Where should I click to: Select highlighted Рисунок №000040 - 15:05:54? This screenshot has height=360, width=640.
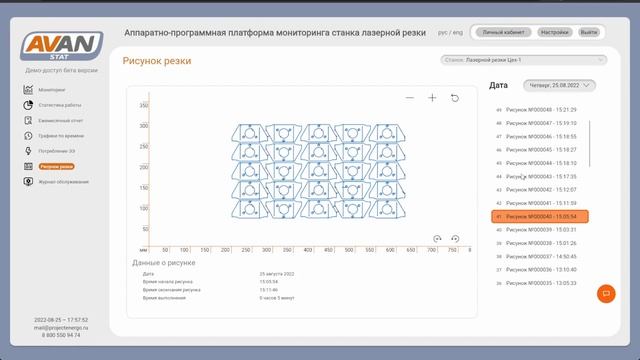point(540,217)
